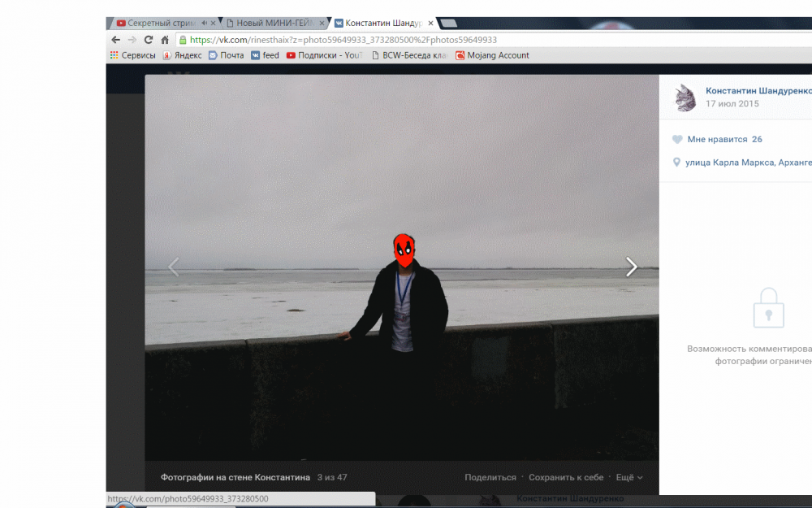Open the Mojang Account bookmark

pyautogui.click(x=493, y=55)
